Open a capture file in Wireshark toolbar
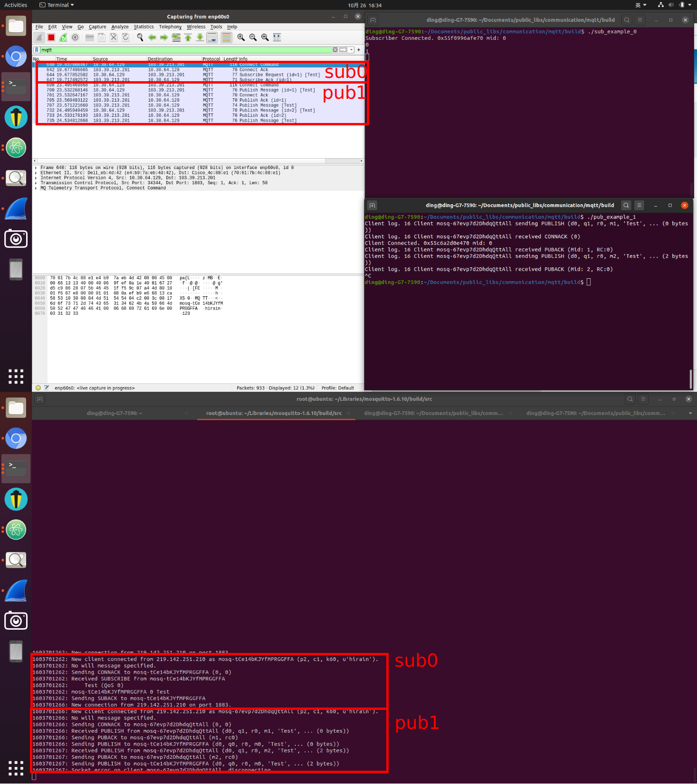This screenshot has height=784, width=697. (x=89, y=38)
